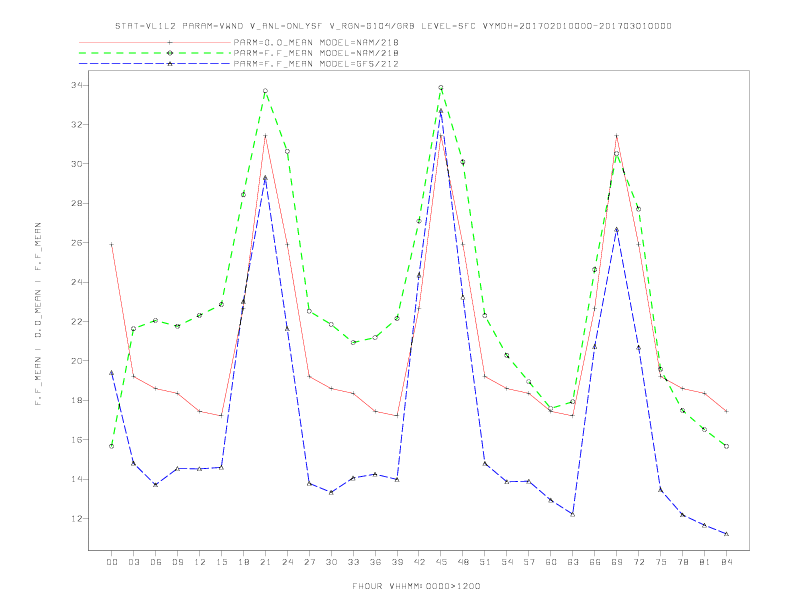
Task: Click x-axis forecast hour label 72
Action: [639, 562]
